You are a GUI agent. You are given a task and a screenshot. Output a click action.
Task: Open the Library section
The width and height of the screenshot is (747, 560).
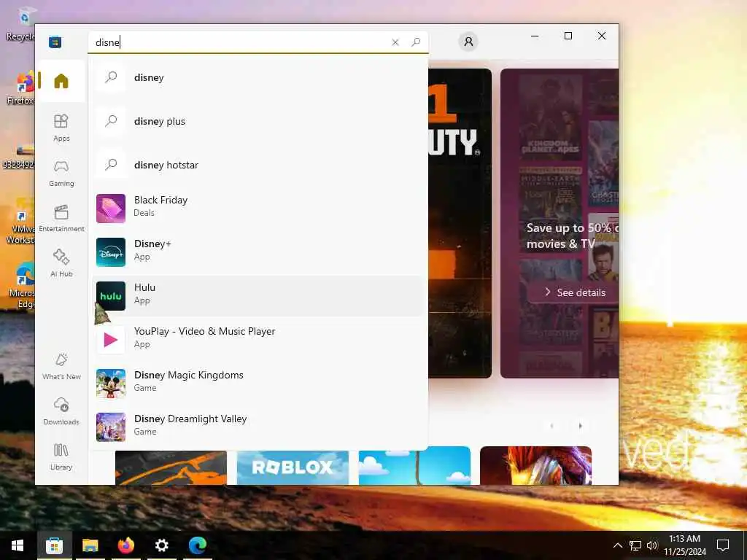point(61,456)
